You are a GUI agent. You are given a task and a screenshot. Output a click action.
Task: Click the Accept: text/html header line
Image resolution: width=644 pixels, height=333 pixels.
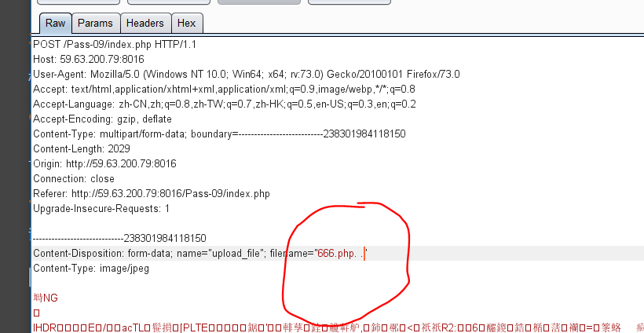coord(225,89)
